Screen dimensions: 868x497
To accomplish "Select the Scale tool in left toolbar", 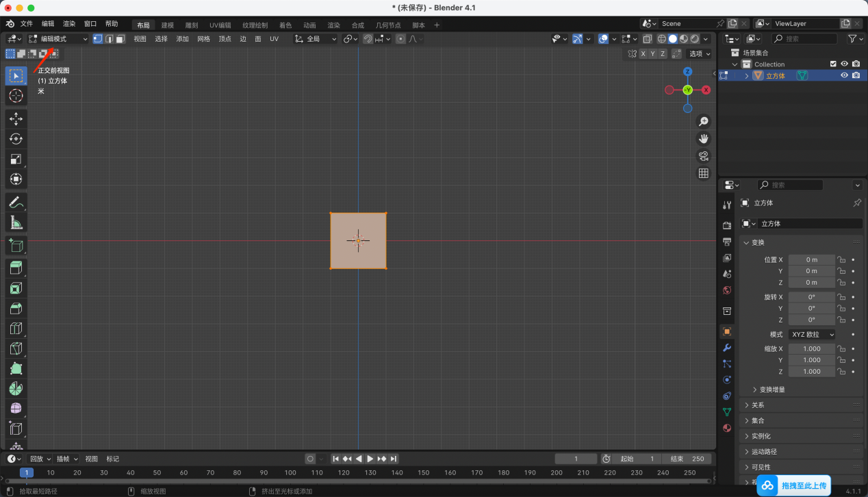I will (x=16, y=159).
